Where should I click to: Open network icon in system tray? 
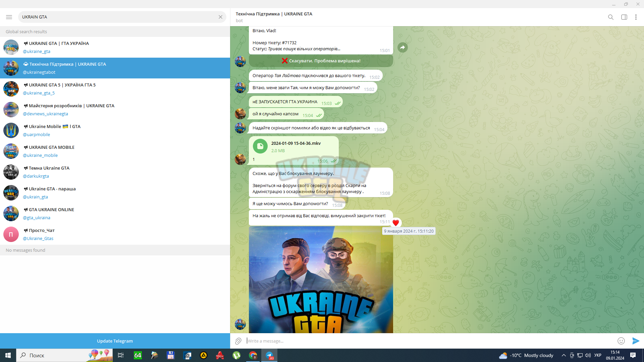coord(580,355)
